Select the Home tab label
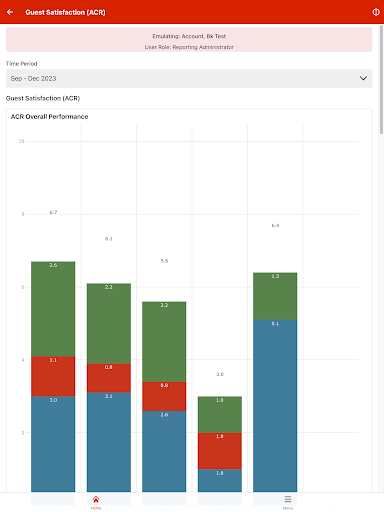Screen dimensions: 384x512 coord(96,508)
